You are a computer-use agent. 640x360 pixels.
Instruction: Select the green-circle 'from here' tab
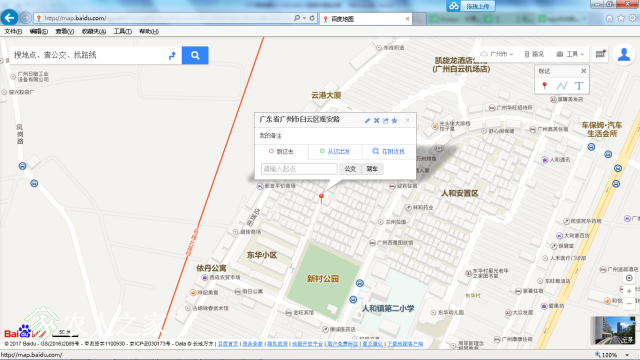(335, 151)
